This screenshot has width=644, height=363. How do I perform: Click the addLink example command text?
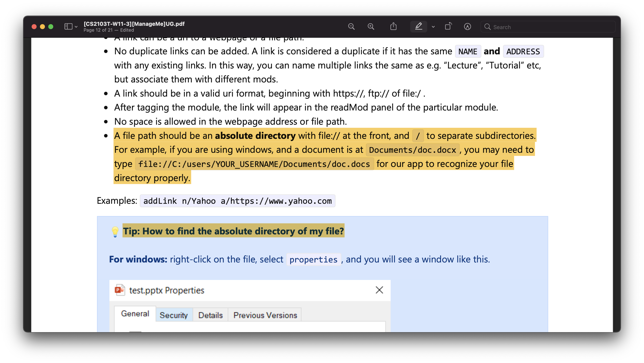click(238, 200)
